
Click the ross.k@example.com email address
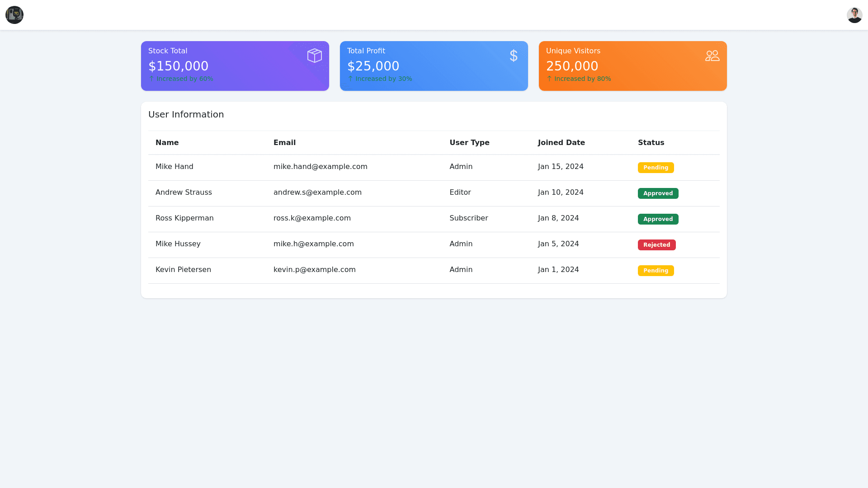tap(312, 218)
